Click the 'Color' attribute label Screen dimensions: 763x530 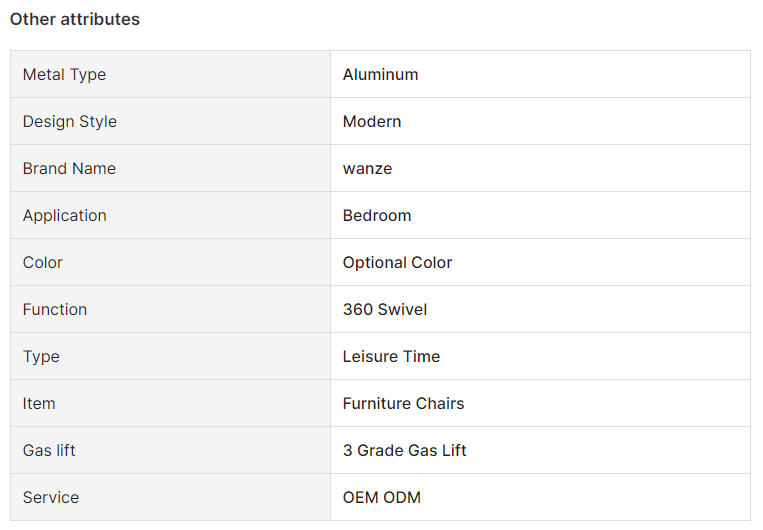pyautogui.click(x=43, y=263)
